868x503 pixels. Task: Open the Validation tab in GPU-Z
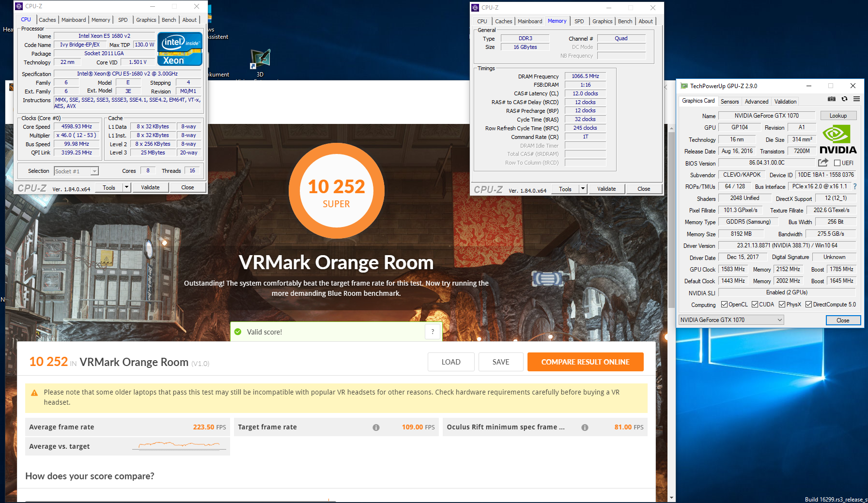click(x=785, y=101)
